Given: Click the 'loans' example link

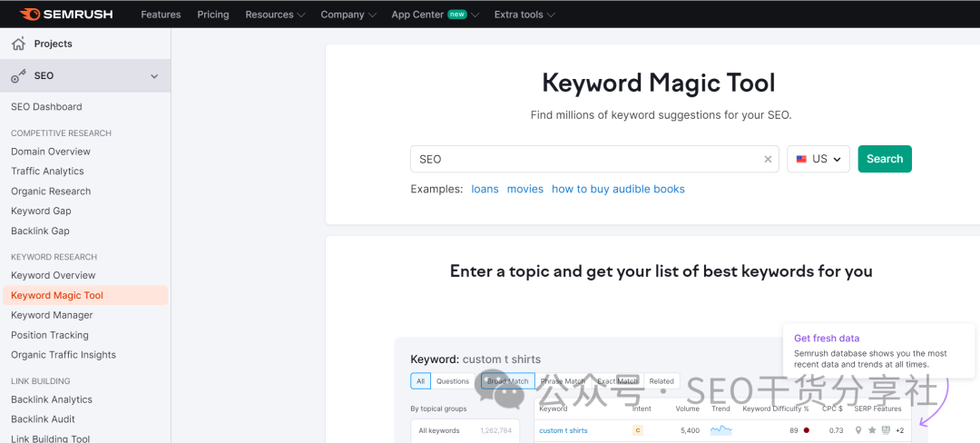Looking at the screenshot, I should tap(485, 190).
